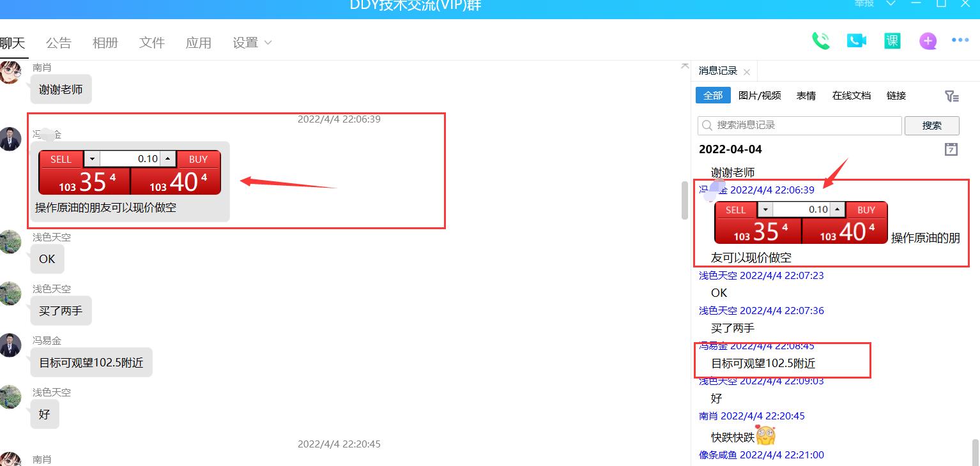Open the SELL/BUY image in chat
The width and height of the screenshot is (980, 466).
tap(130, 172)
